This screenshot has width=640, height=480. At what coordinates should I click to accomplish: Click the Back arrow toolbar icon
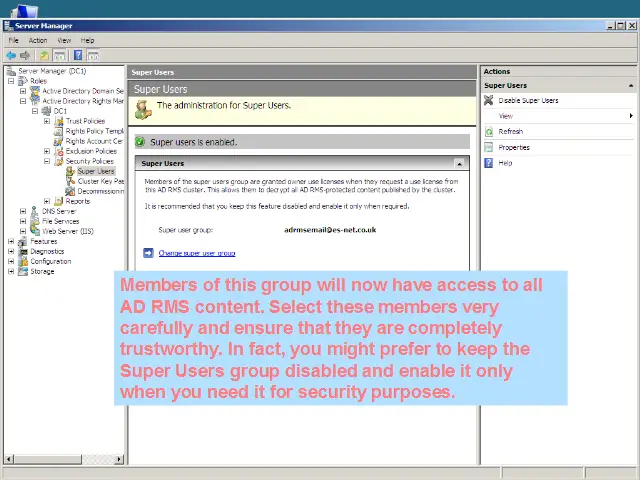(11, 55)
